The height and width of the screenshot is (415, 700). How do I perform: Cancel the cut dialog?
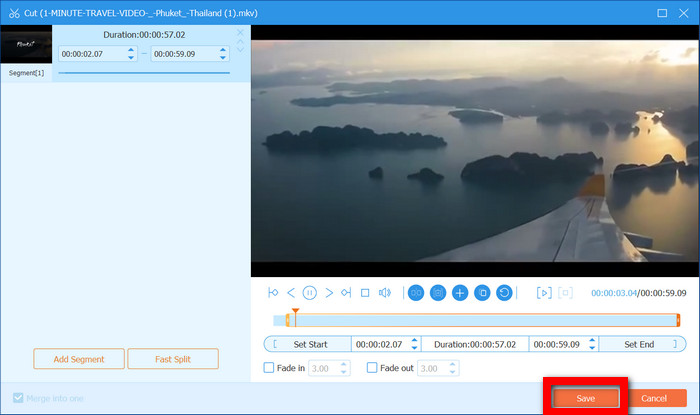click(x=654, y=398)
